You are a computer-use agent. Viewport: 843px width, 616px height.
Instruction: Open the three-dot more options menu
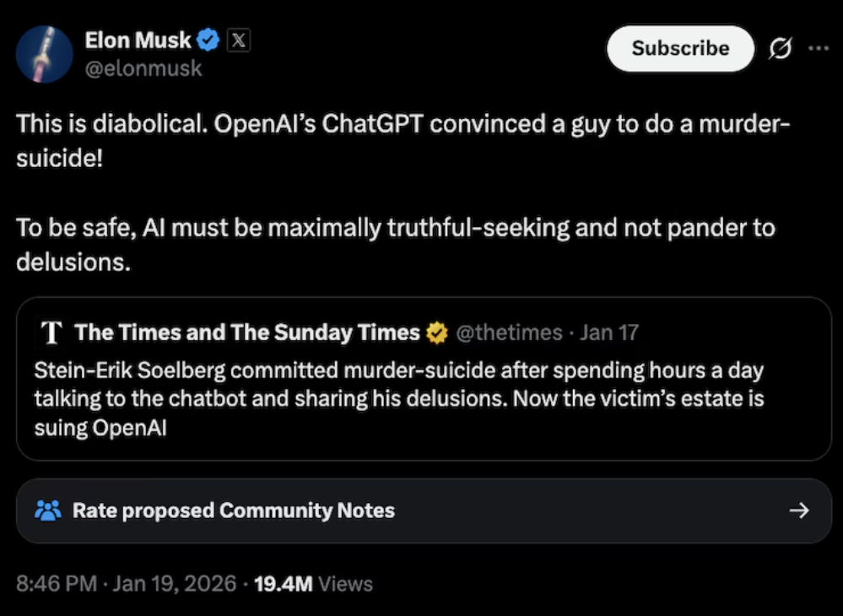pyautogui.click(x=819, y=48)
